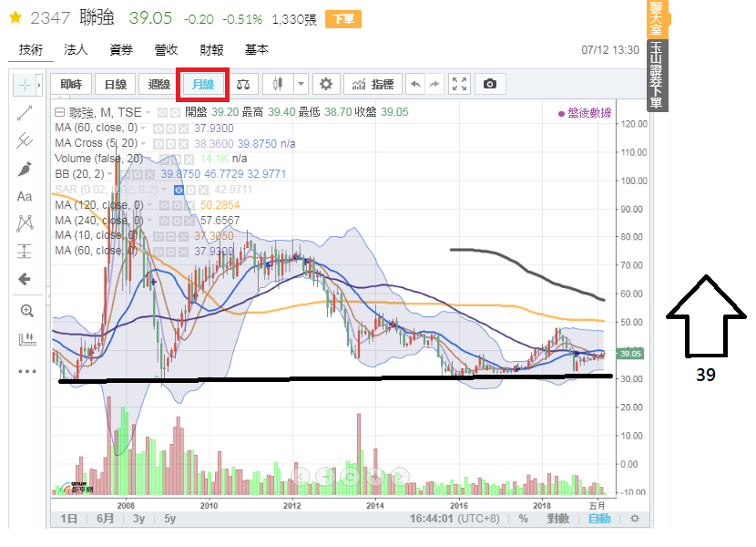Viewport: 756px width, 547px height.
Task: Toggle visibility of 聯強, M, TSE series
Action: (x=162, y=113)
